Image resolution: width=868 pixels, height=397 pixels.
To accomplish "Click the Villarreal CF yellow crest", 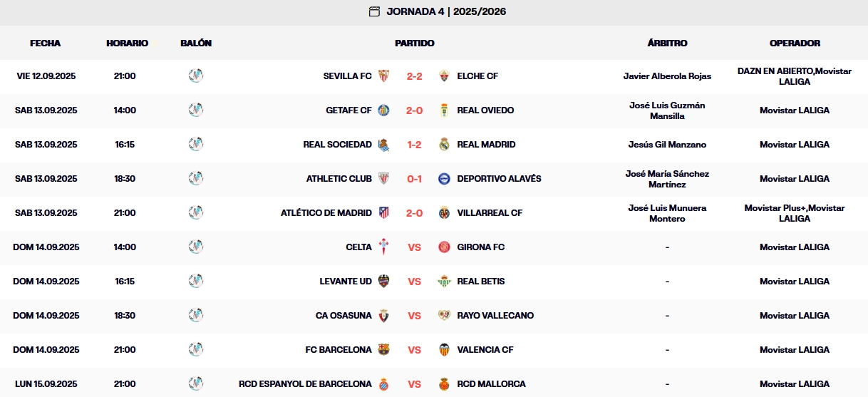I will (x=445, y=213).
